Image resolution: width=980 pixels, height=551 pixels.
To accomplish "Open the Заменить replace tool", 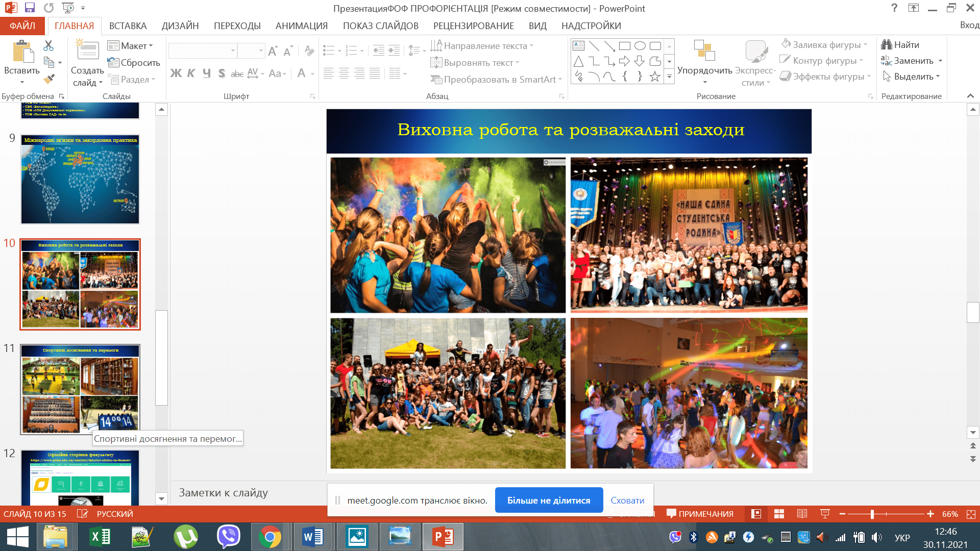I will coord(912,61).
